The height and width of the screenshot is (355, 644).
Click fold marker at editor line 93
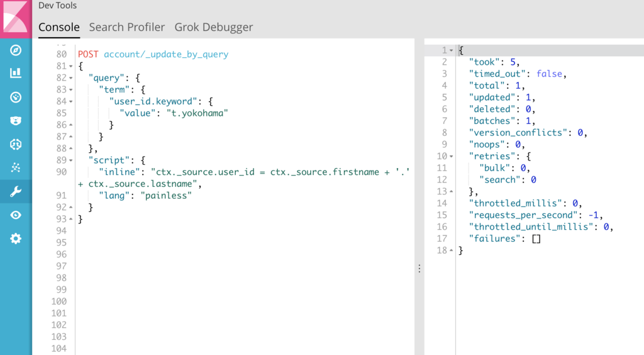coord(71,219)
